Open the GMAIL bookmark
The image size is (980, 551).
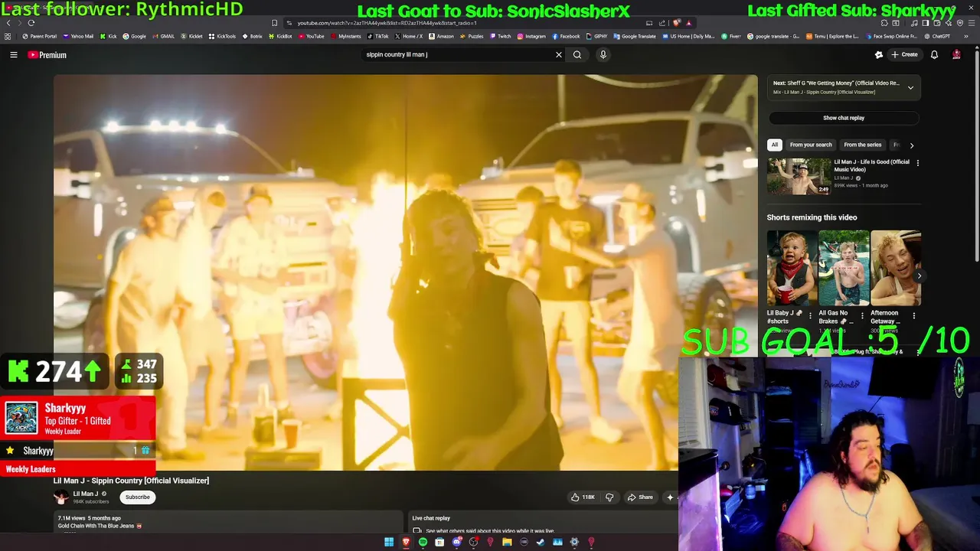(163, 36)
